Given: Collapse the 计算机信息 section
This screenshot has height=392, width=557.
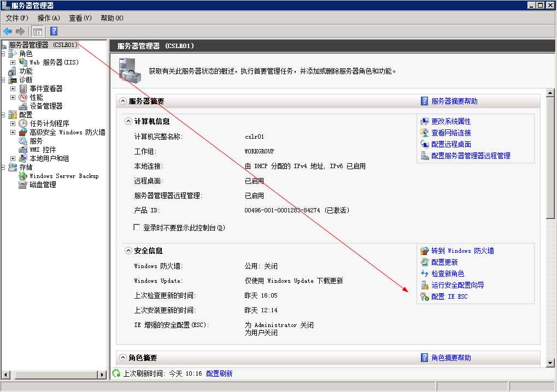Looking at the screenshot, I should coord(128,121).
